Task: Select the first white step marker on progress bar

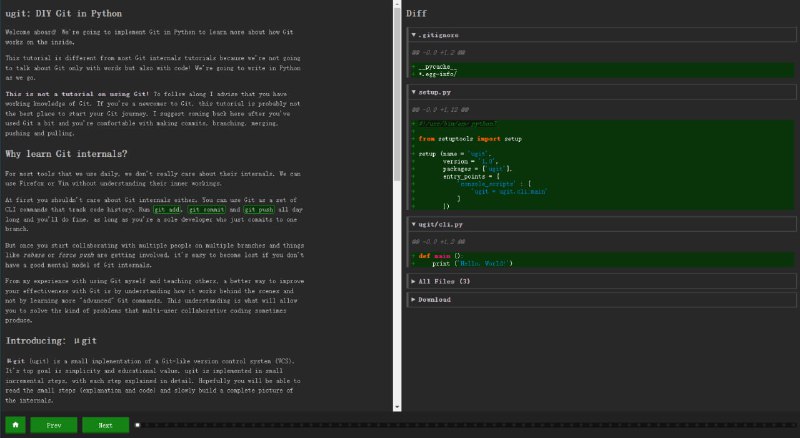Action: (x=137, y=425)
